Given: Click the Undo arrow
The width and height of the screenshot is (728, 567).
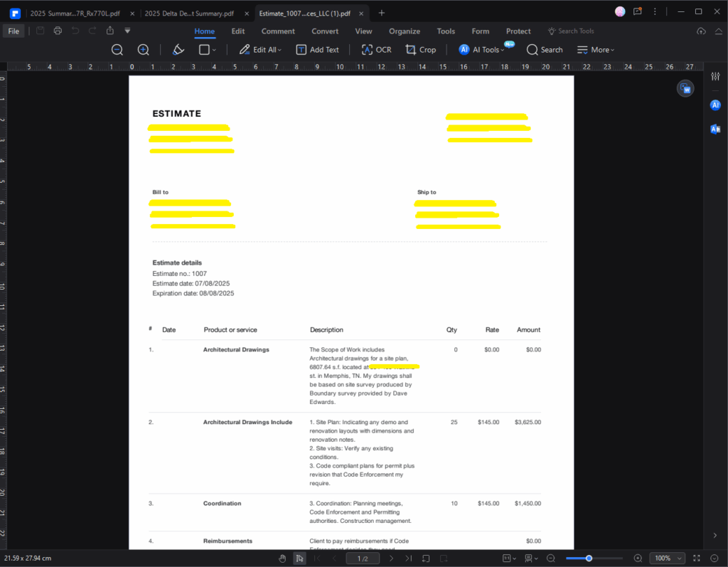Looking at the screenshot, I should [x=75, y=31].
